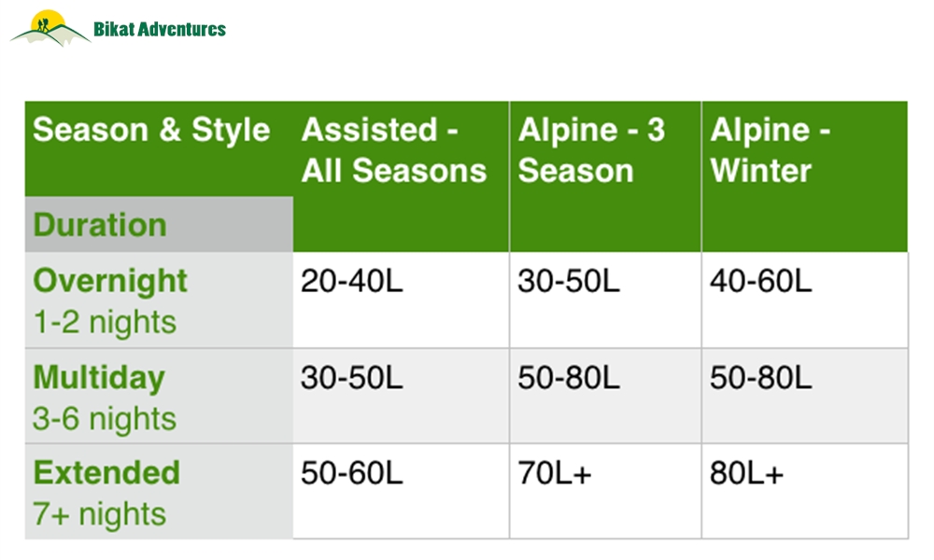Click the 30-50L cell in Multiday row
Screen dimensions: 934x560
click(x=401, y=397)
